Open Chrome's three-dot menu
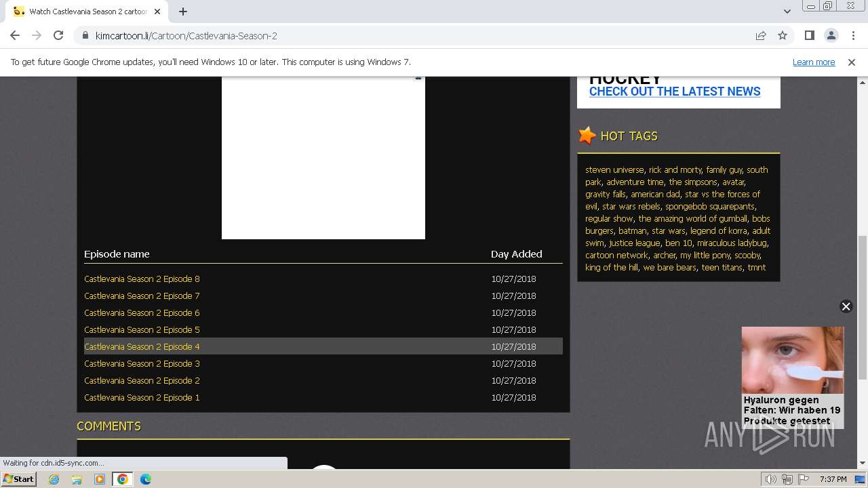The image size is (868, 488). point(852,36)
